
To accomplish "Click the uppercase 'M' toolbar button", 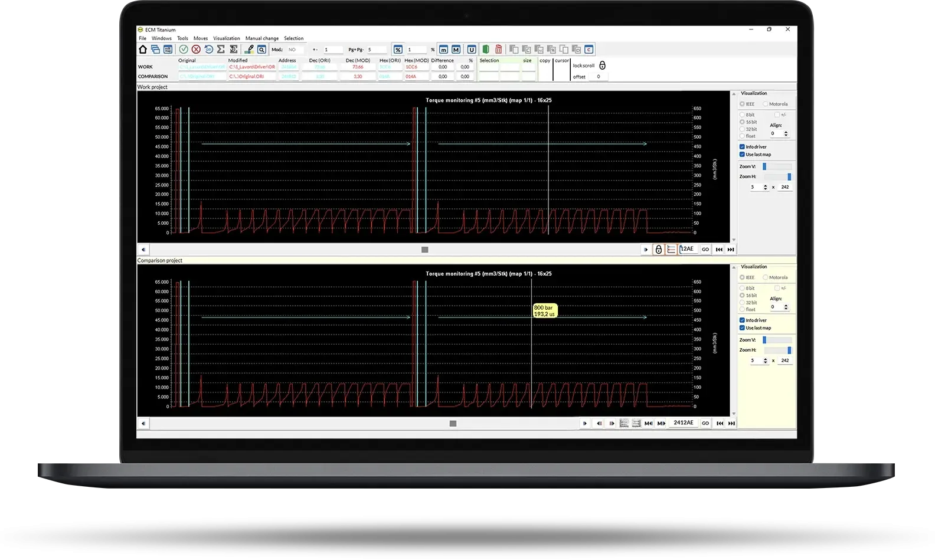I will point(456,50).
